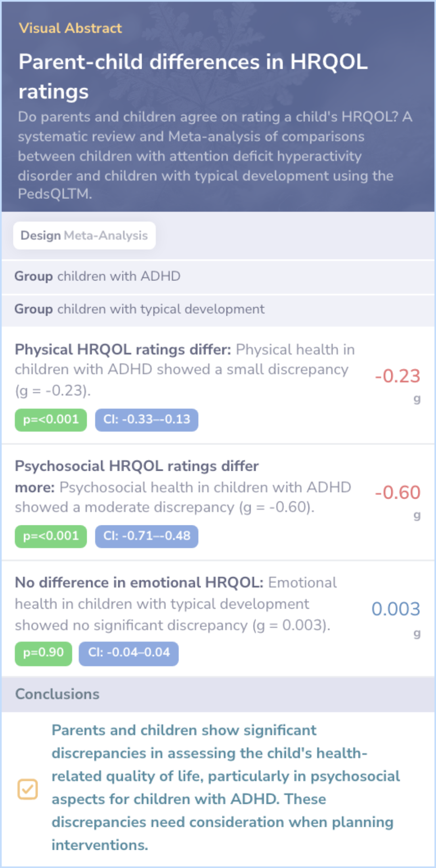Viewport: 436px width, 868px height.
Task: Click the Design Meta-Analysis badge
Action: [84, 236]
